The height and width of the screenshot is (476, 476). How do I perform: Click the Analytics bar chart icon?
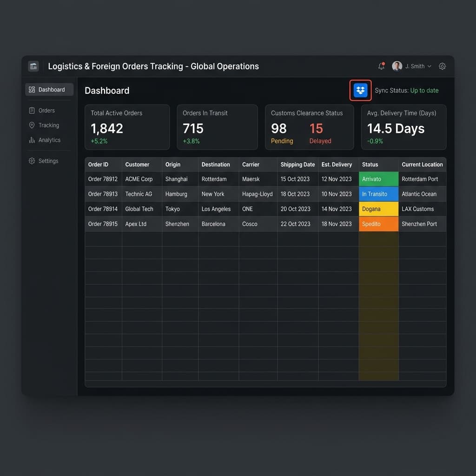[x=32, y=140]
